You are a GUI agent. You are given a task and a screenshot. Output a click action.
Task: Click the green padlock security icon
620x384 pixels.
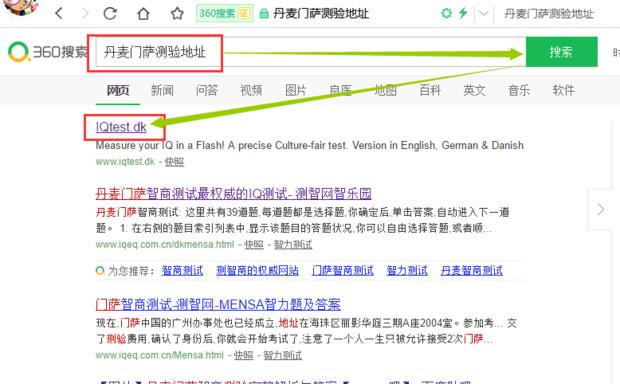pos(264,13)
